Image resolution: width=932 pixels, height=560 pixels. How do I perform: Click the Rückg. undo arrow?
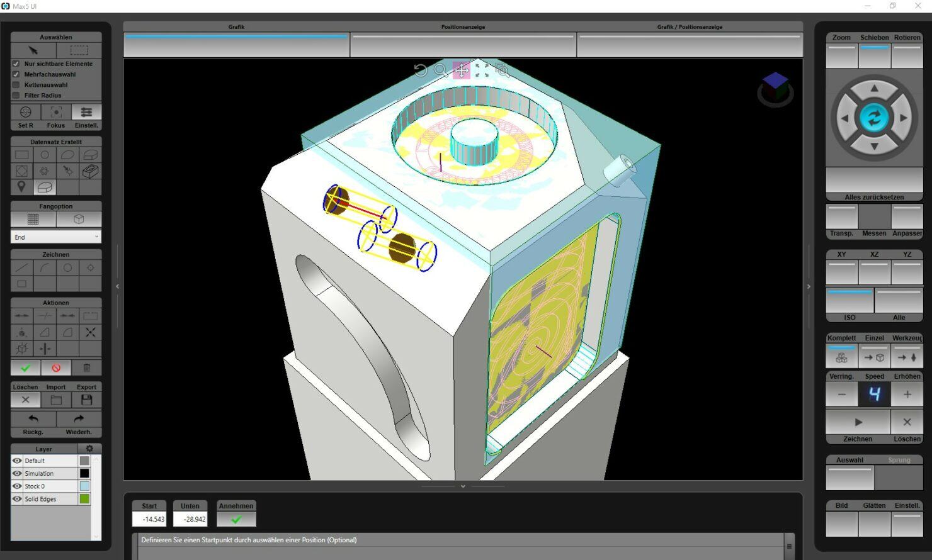click(33, 419)
